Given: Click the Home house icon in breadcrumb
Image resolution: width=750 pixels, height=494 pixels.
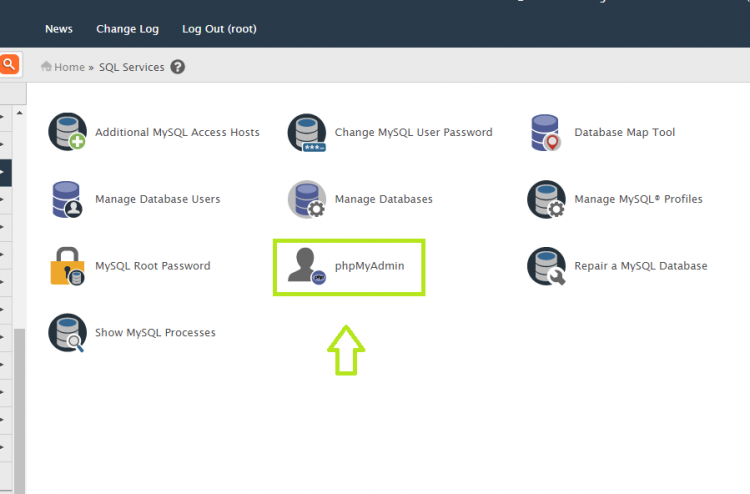Looking at the screenshot, I should click(46, 66).
